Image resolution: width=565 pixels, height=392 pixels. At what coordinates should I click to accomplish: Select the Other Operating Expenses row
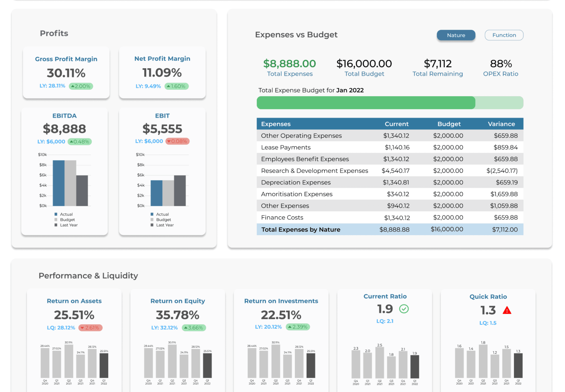(x=390, y=136)
